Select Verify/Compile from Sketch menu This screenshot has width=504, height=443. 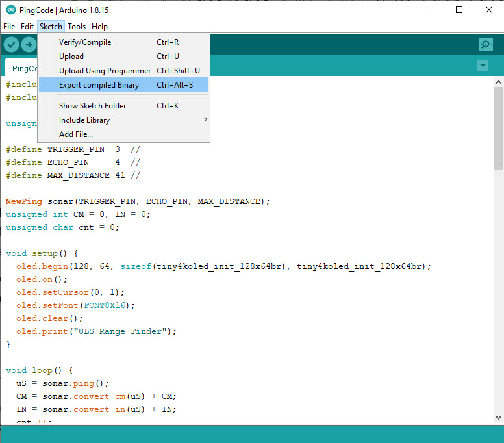click(85, 42)
